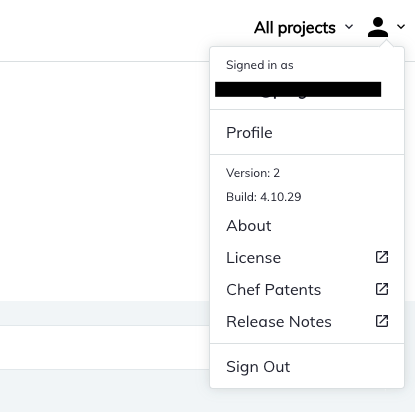This screenshot has width=415, height=412.
Task: Click the Version: 2 text
Action: tap(253, 173)
